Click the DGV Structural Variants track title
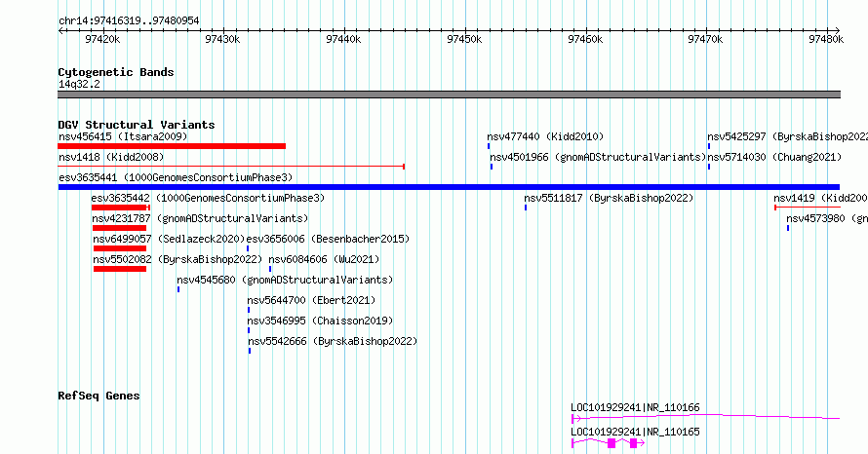The height and width of the screenshot is (454, 868). [137, 125]
